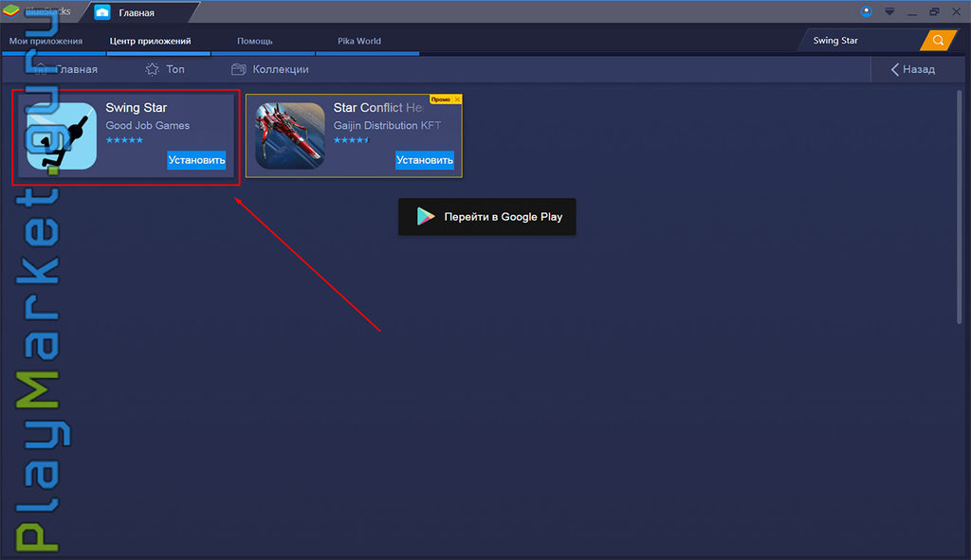Click the Collections folder icon
This screenshot has height=560, width=971.
pyautogui.click(x=238, y=69)
